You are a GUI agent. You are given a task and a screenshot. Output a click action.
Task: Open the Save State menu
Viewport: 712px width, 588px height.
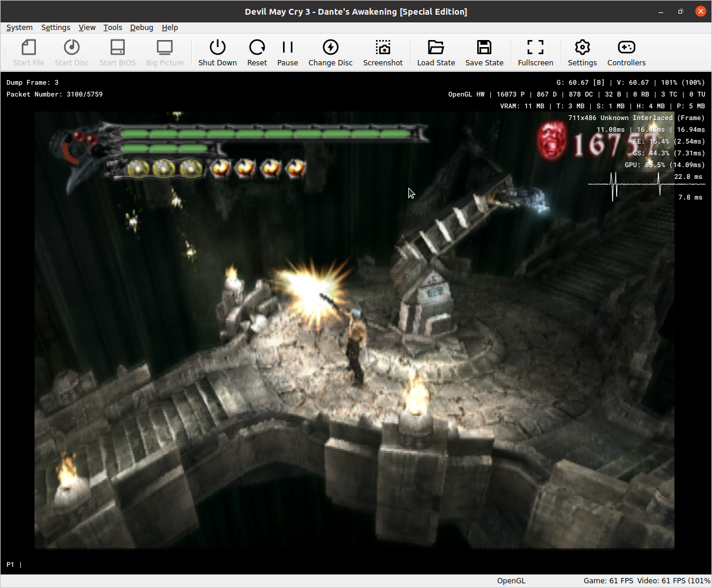point(484,53)
